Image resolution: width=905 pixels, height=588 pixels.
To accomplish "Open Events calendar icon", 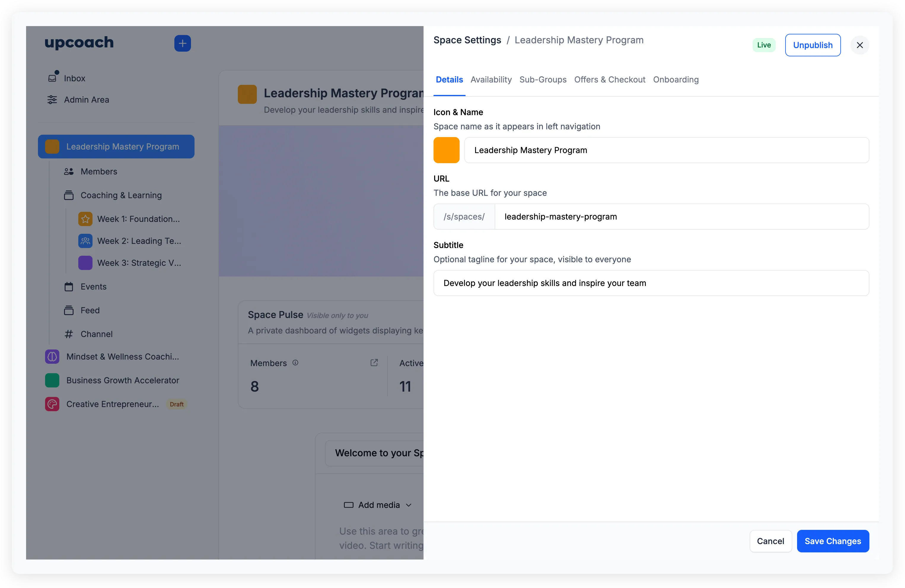I will pos(69,287).
